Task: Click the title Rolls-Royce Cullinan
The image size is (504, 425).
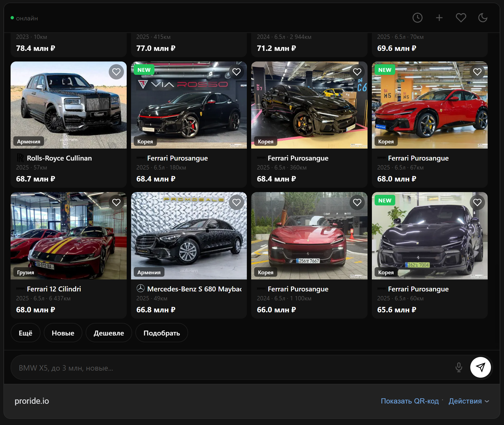Action: [59, 158]
